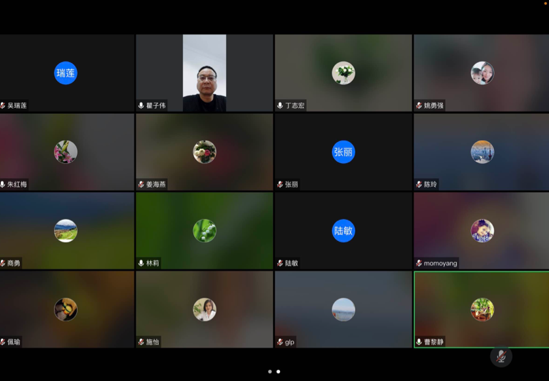This screenshot has height=381, width=549.
Task: Click 曹黎静's green plant avatar
Action: pyautogui.click(x=482, y=310)
